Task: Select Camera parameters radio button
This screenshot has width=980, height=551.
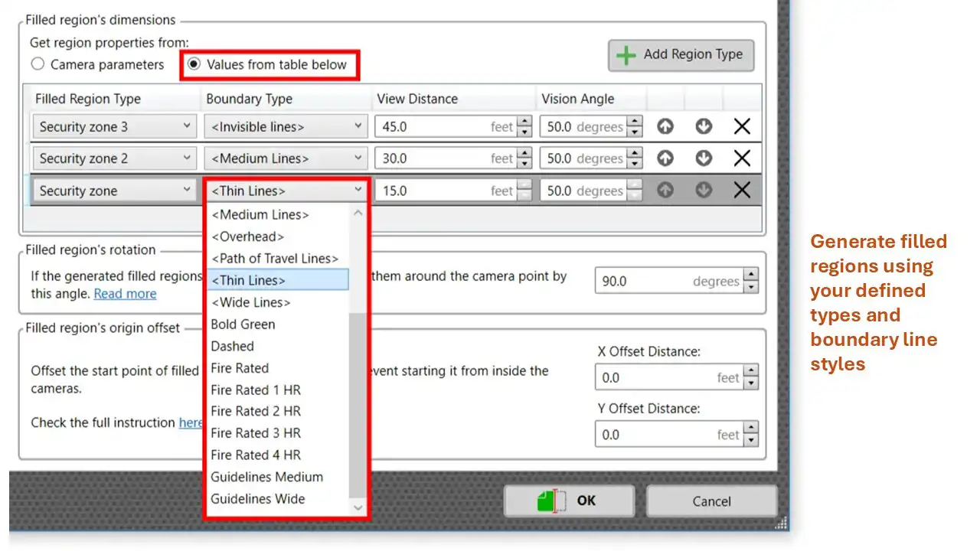Action: click(38, 64)
